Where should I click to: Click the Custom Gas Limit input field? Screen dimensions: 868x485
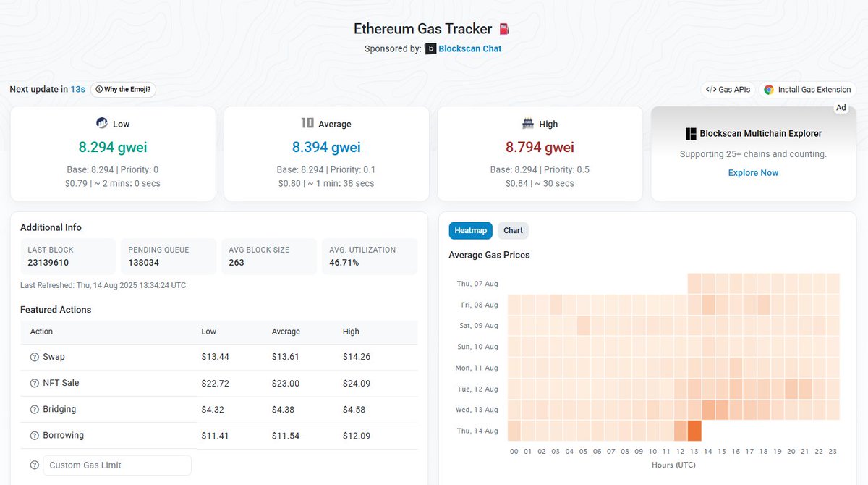pyautogui.click(x=116, y=465)
